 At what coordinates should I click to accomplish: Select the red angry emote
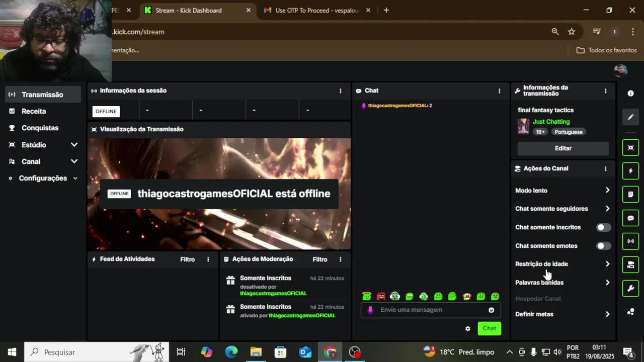[x=381, y=296]
